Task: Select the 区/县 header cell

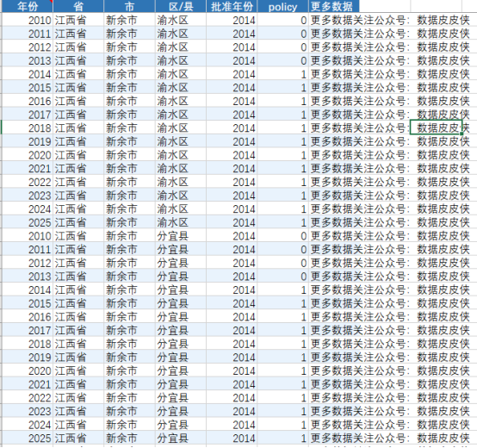Action: click(x=181, y=6)
